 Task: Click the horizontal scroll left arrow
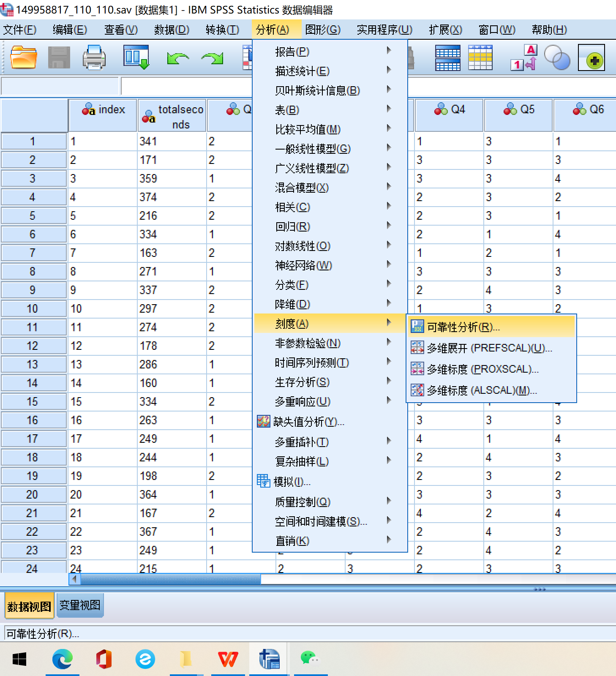75,579
